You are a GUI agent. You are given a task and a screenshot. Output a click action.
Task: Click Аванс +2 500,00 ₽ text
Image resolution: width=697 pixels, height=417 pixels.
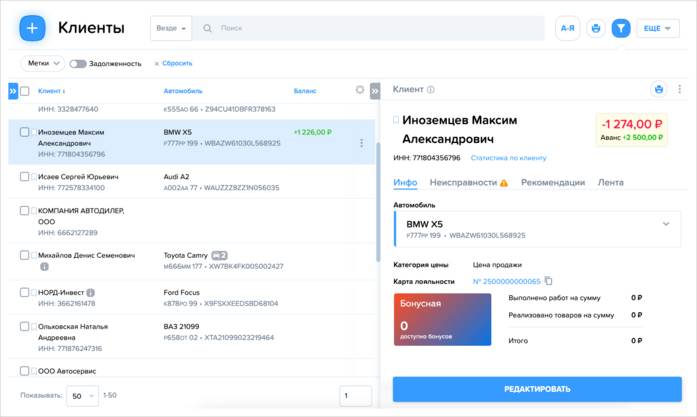tap(631, 137)
